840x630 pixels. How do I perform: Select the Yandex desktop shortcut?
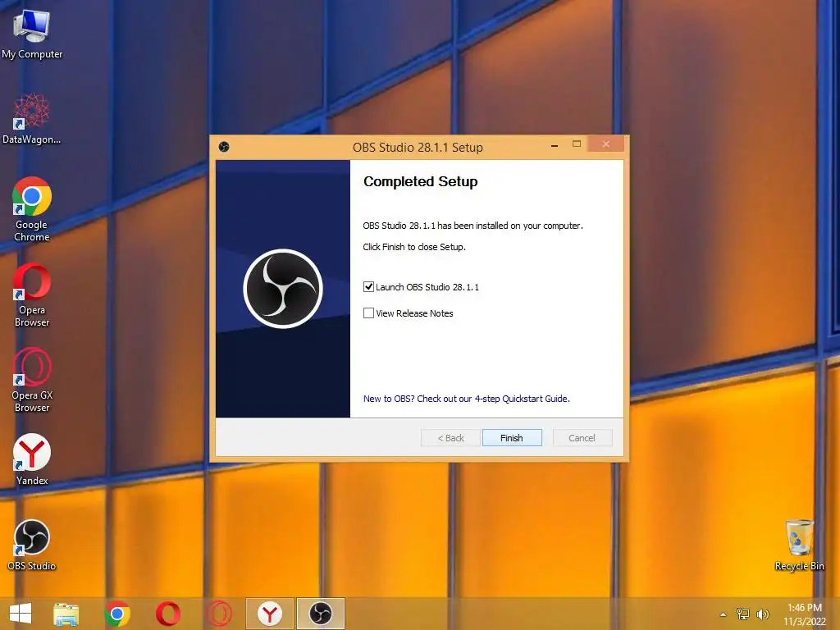pos(32,459)
